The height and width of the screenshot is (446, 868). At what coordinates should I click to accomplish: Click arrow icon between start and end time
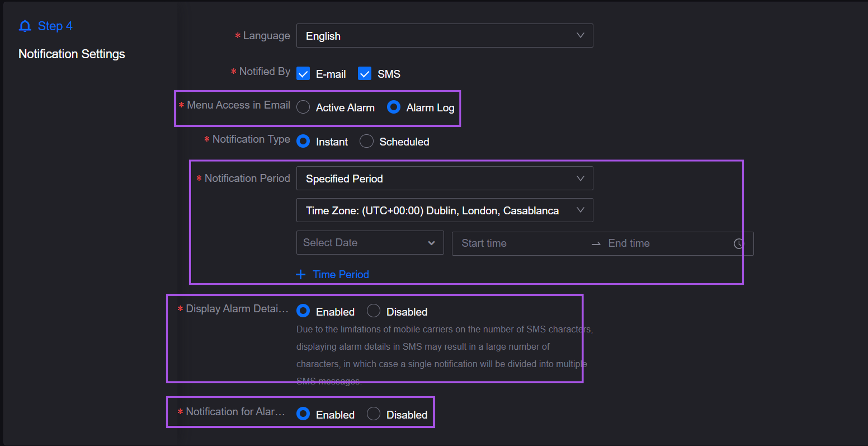point(596,243)
